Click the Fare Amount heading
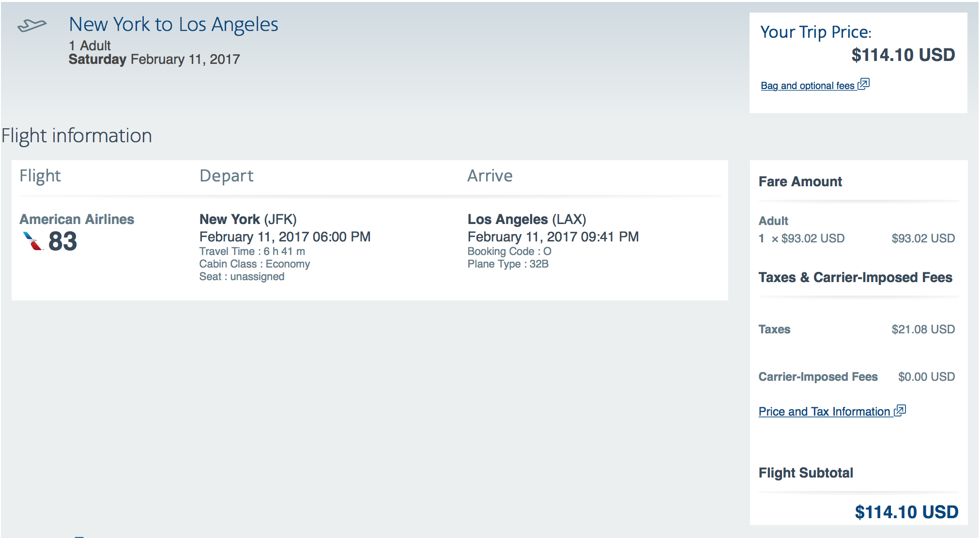This screenshot has width=980, height=538. (800, 181)
